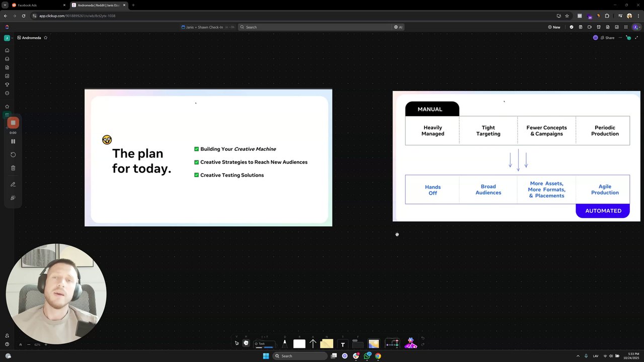Open Docs in the ClickUp sidebar
644x362 pixels.
(x=7, y=67)
